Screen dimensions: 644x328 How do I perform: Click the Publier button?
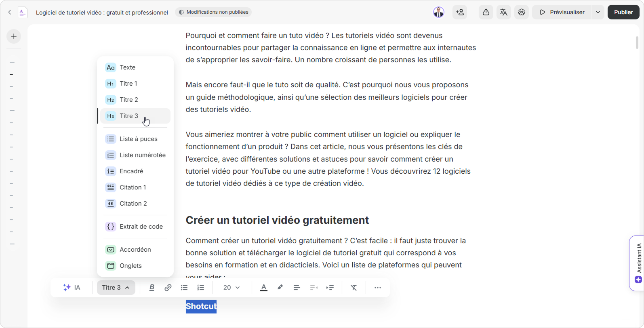pos(623,12)
